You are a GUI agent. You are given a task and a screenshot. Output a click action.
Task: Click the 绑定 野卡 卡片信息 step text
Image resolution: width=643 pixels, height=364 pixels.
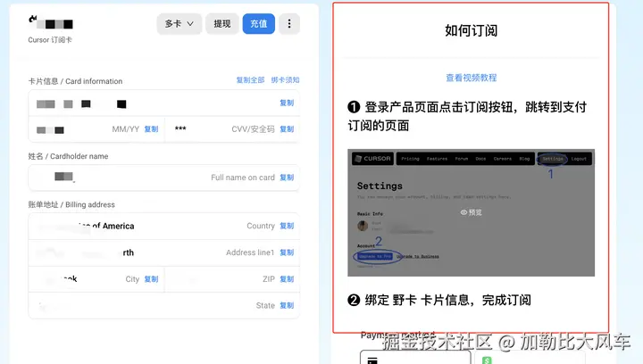click(x=439, y=300)
